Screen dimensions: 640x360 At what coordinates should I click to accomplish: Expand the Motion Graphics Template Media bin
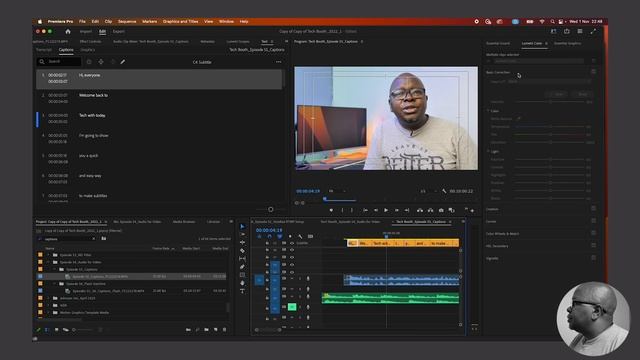(x=48, y=313)
